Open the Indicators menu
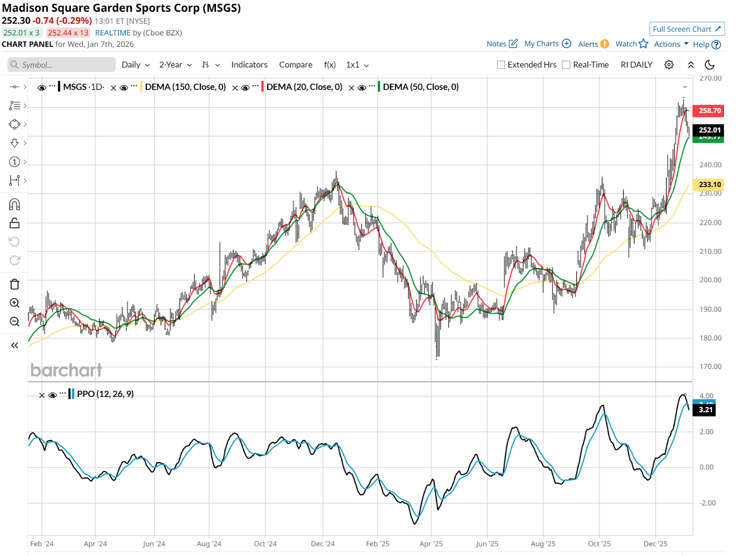 click(249, 65)
